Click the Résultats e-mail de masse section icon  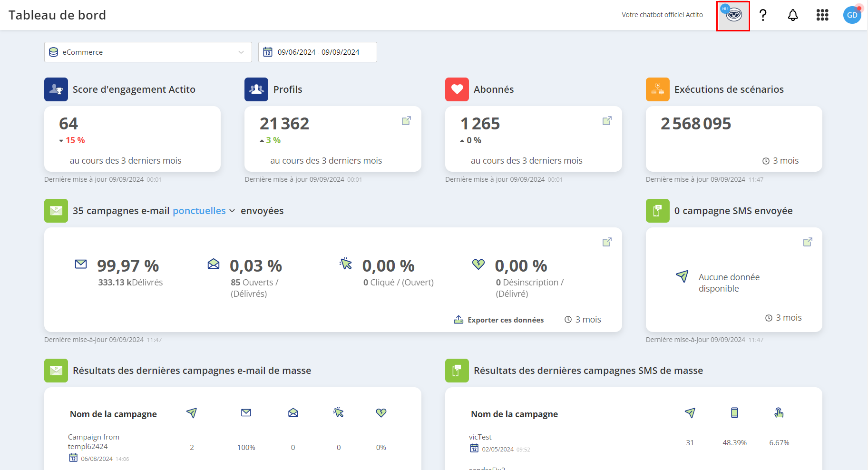[x=56, y=371]
